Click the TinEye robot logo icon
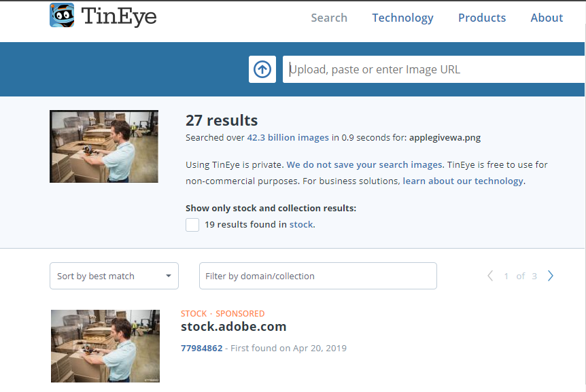586x392 pixels. [62, 16]
